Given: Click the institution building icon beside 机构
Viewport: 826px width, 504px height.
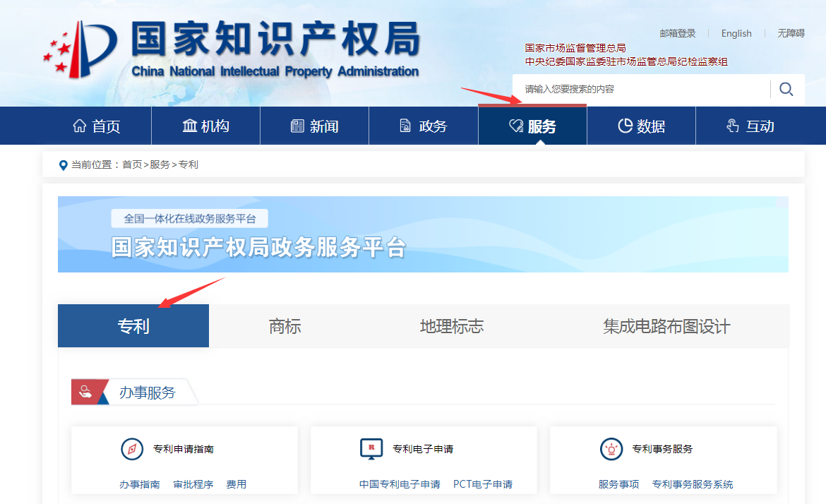Looking at the screenshot, I should [x=190, y=126].
